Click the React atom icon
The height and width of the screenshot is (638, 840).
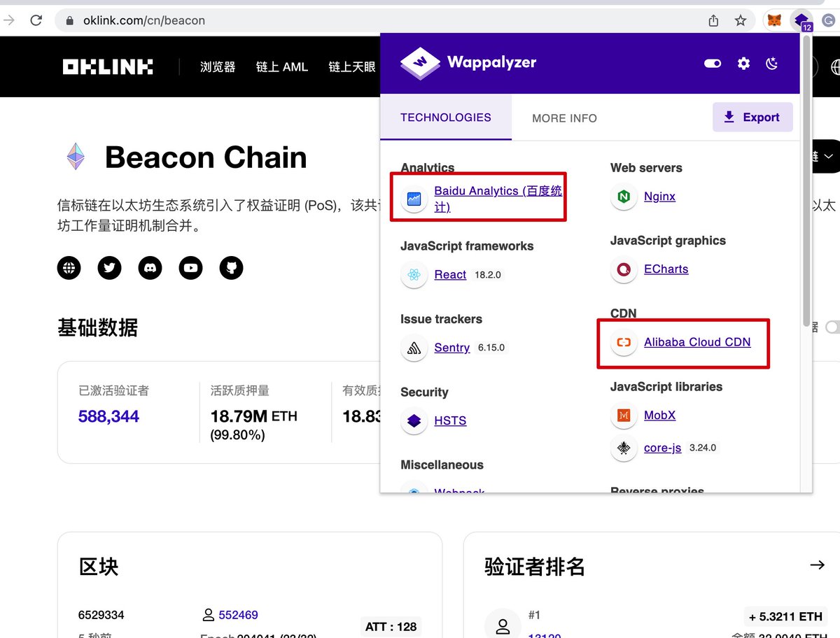(414, 275)
